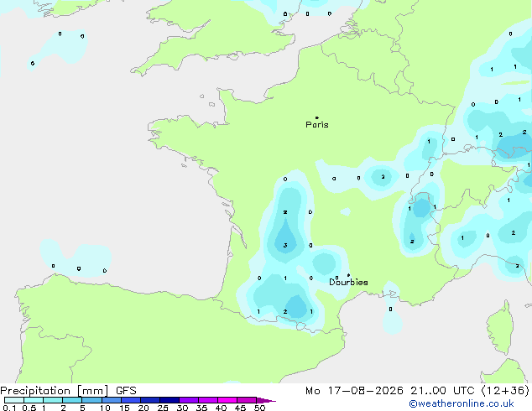The width and height of the screenshot is (532, 411).
Task: Click the legend scale label 10
Action: 105,408
